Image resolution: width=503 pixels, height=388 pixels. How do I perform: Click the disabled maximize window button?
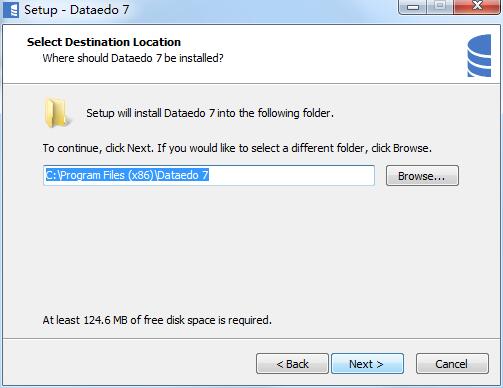tap(440, 7)
